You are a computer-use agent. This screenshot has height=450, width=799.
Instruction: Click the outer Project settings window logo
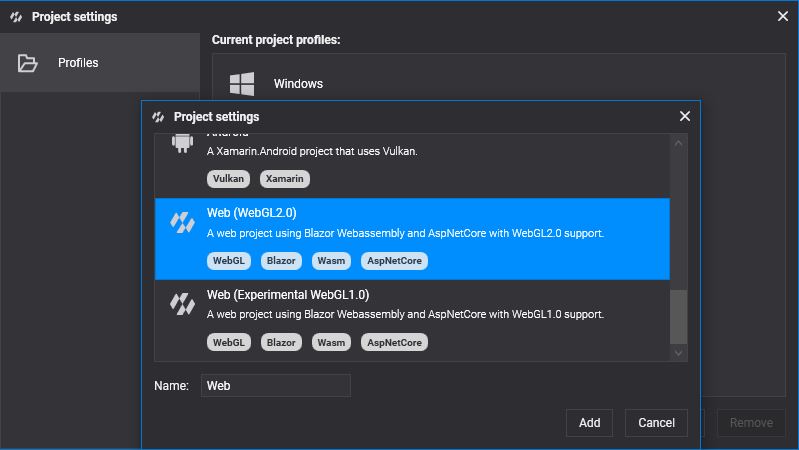16,17
